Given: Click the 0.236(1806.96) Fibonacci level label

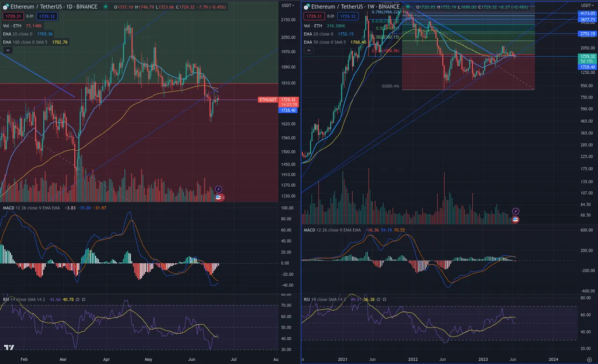Looking at the screenshot, I should point(385,51).
